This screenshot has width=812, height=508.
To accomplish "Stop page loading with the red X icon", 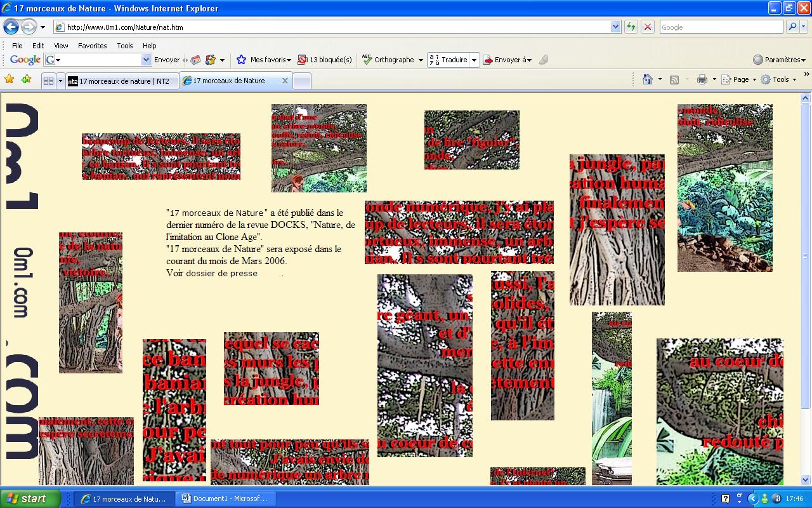I will (x=647, y=27).
